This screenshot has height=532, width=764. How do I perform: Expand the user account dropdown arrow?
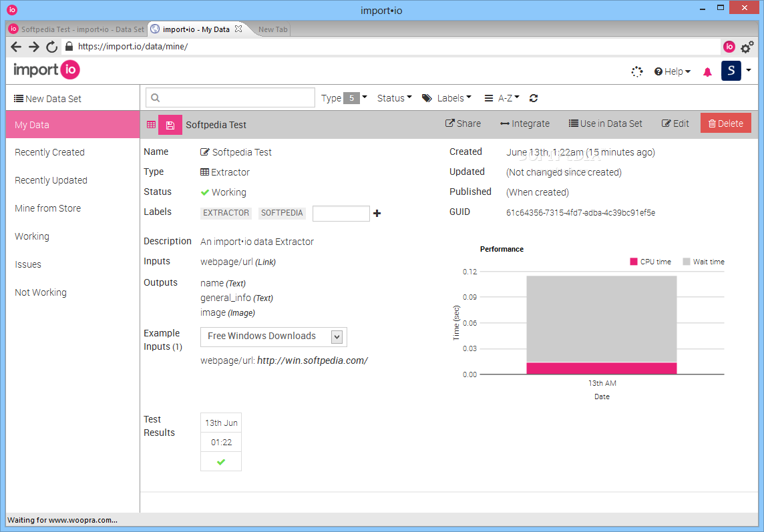click(x=749, y=70)
